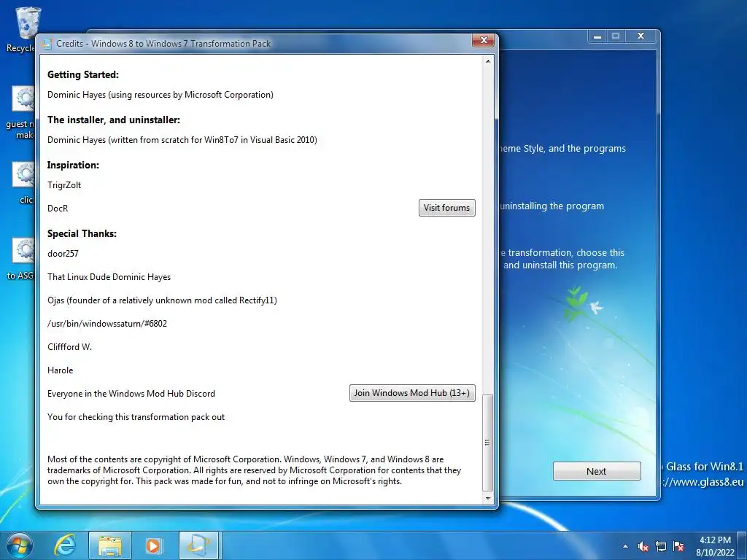The height and width of the screenshot is (560, 747).
Task: Click 'using resources by Microsoft Corporation' line
Action: (x=160, y=95)
